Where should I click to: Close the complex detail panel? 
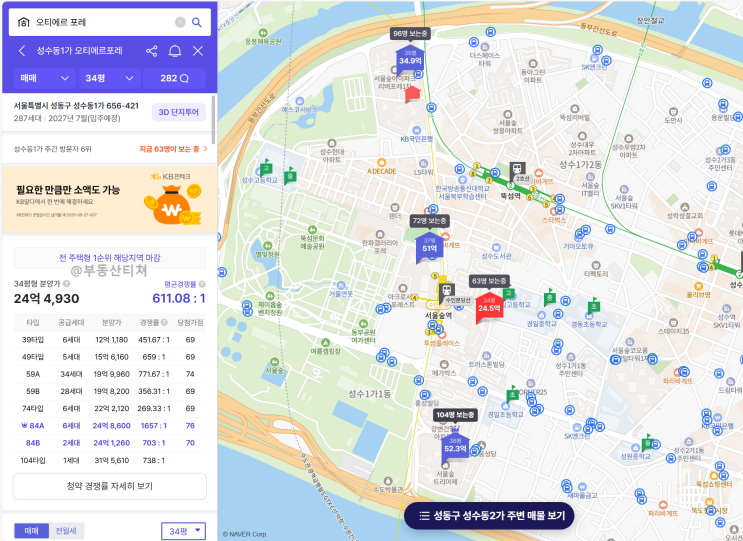(x=198, y=51)
